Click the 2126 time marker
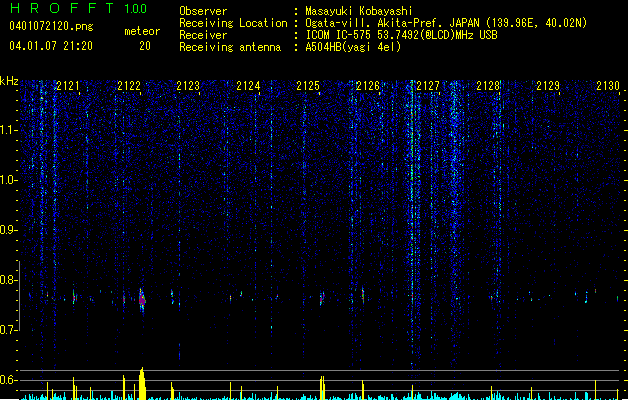The height and width of the screenshot is (400, 629). pyautogui.click(x=367, y=85)
